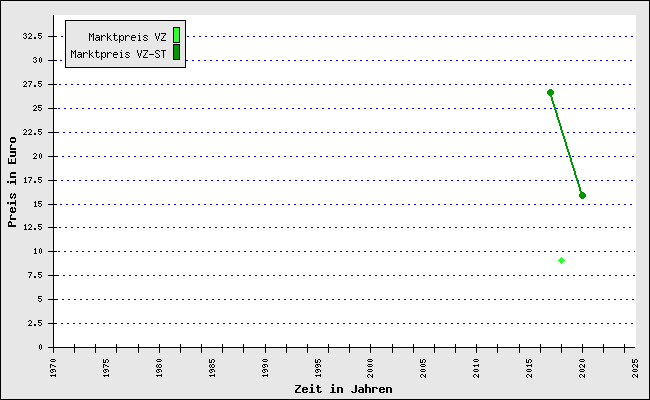Viewport: 650px width, 400px height.
Task: Click the 2017 VZ-ST data point near 26.5
Action: 551,93
